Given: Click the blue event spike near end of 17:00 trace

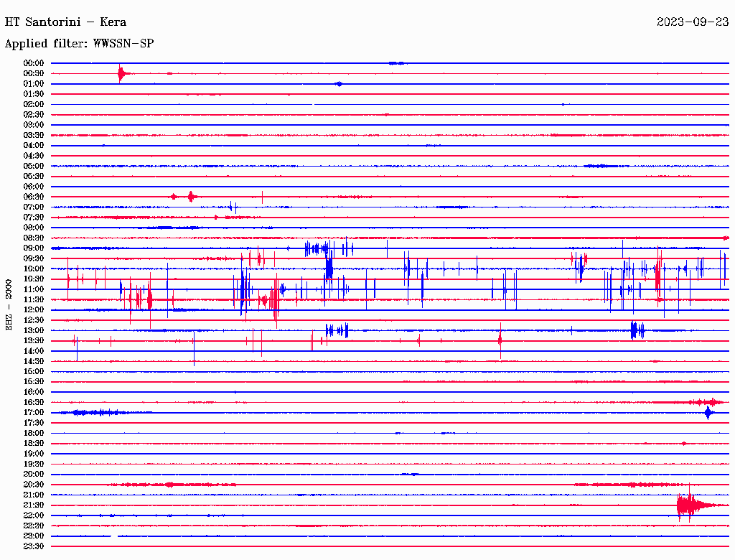Looking at the screenshot, I should click(708, 413).
